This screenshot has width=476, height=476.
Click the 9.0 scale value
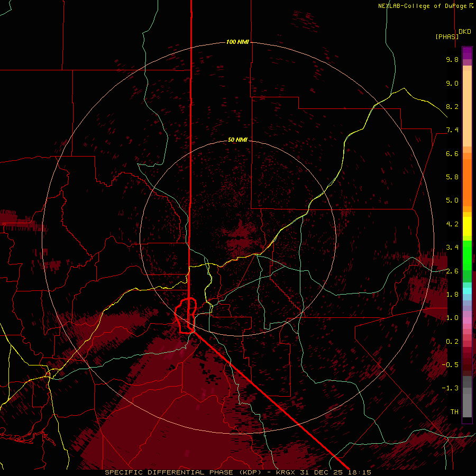pos(452,83)
